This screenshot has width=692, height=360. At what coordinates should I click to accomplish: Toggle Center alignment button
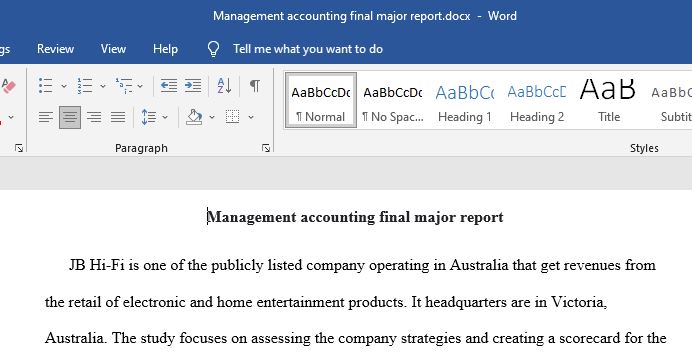point(70,117)
